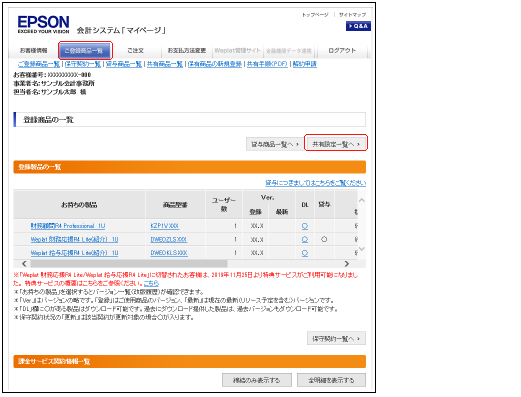521x397 pixels.
Task: Click the 商品型番 column header
Action: 175,205
